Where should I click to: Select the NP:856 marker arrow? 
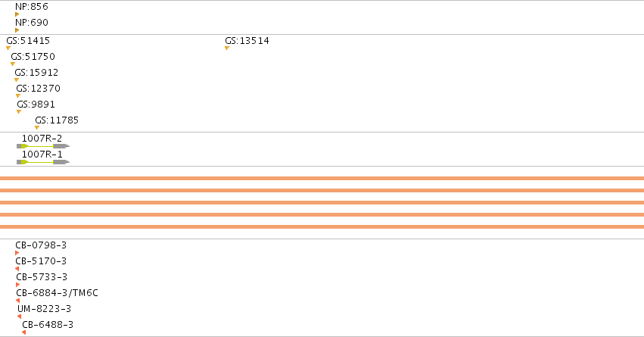[17, 14]
